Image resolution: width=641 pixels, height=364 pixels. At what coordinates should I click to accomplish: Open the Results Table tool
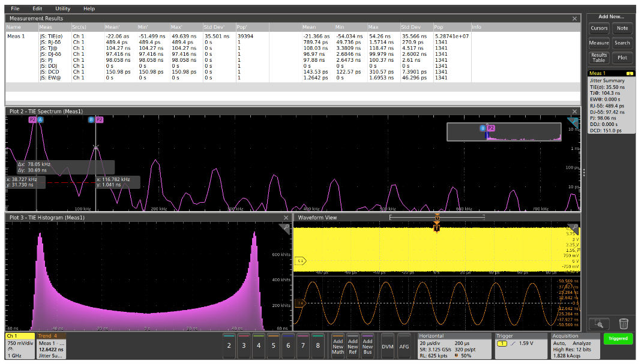pos(599,57)
